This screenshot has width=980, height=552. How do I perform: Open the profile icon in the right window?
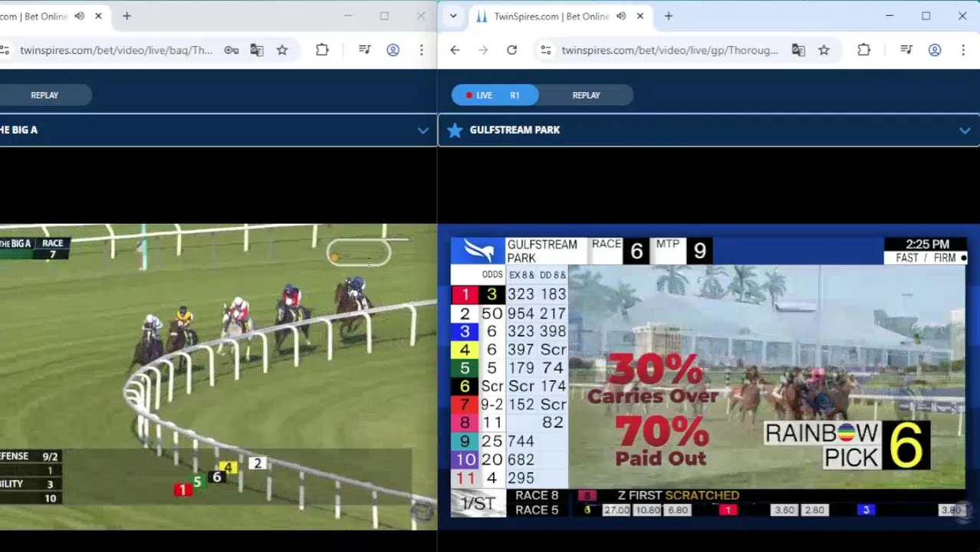(x=934, y=50)
